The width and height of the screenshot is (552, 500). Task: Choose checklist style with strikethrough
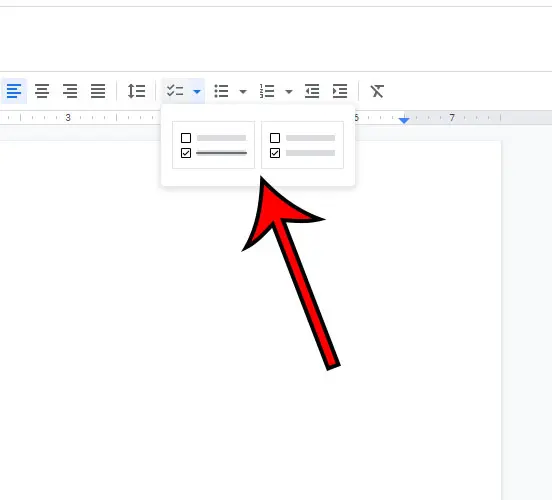213,145
